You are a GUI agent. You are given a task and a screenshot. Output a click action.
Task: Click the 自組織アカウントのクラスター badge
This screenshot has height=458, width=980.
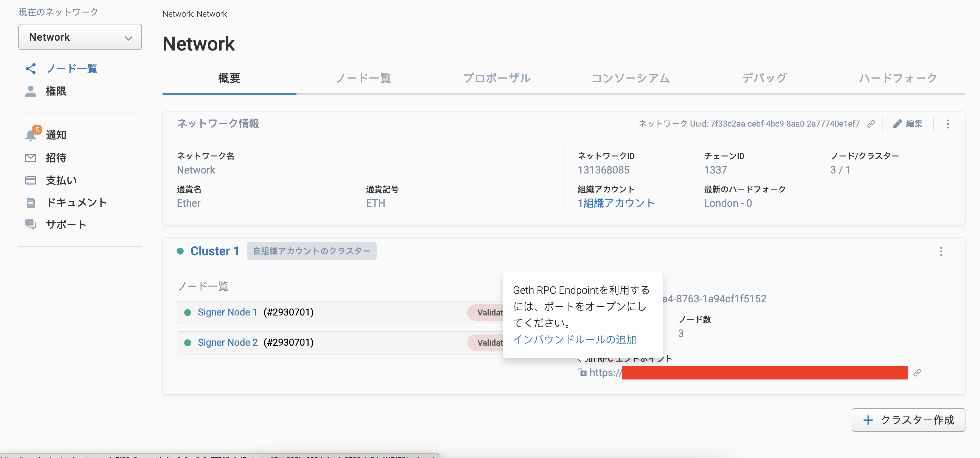click(312, 251)
